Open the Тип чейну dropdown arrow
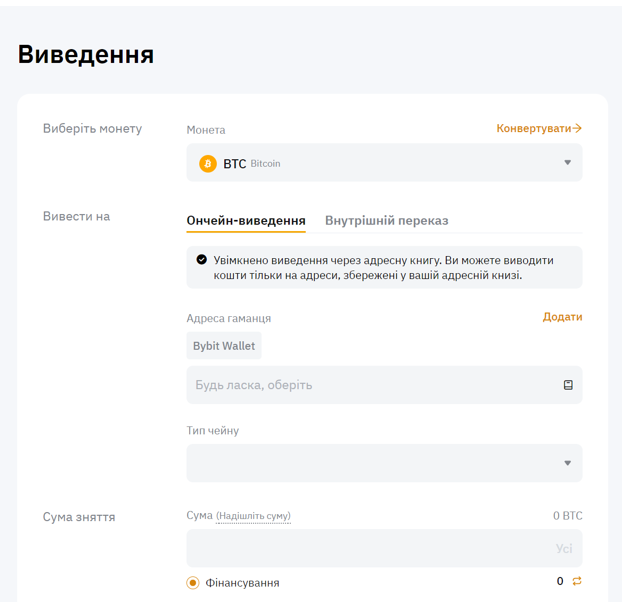The height and width of the screenshot is (603, 623). [567, 463]
